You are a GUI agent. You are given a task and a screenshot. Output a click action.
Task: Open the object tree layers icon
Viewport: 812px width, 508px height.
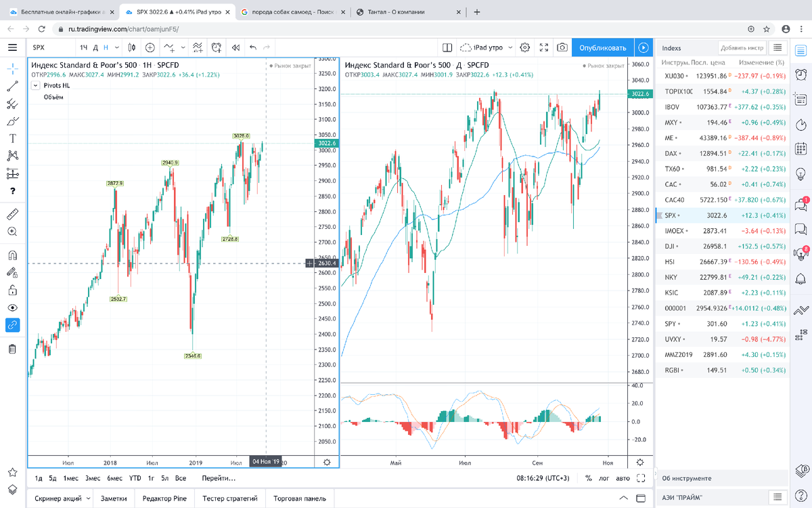coord(12,490)
